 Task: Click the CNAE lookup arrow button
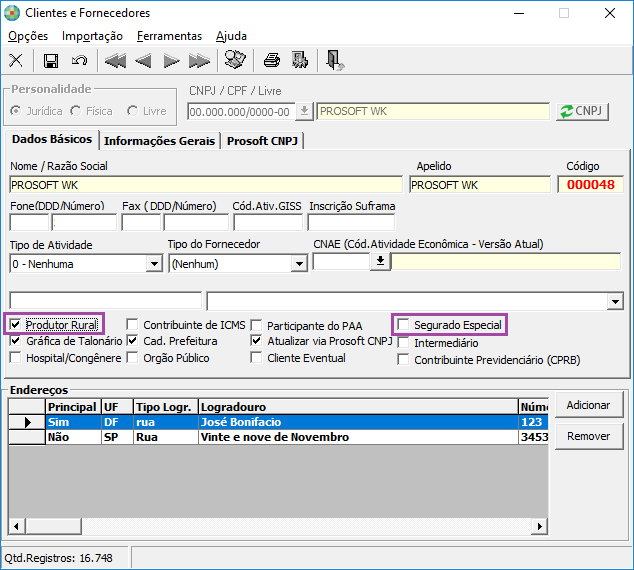pyautogui.click(x=380, y=262)
